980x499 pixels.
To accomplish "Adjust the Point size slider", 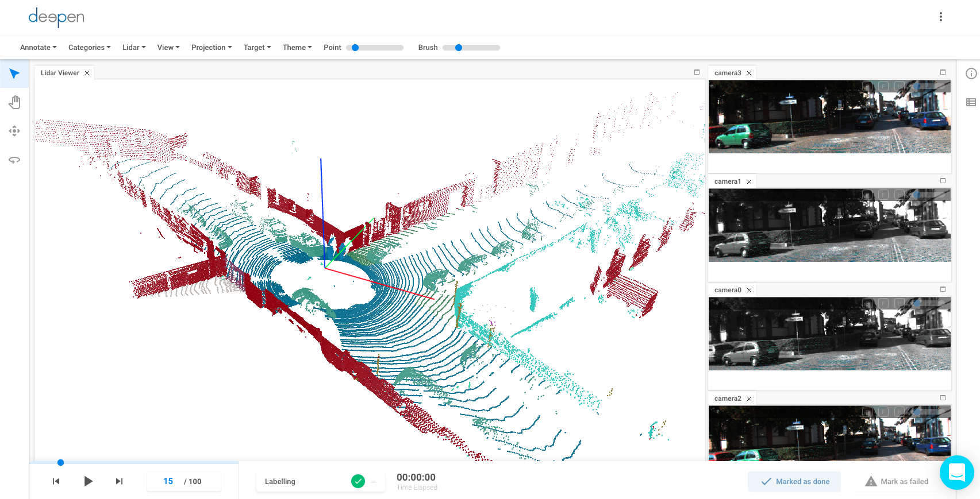I will pos(375,48).
